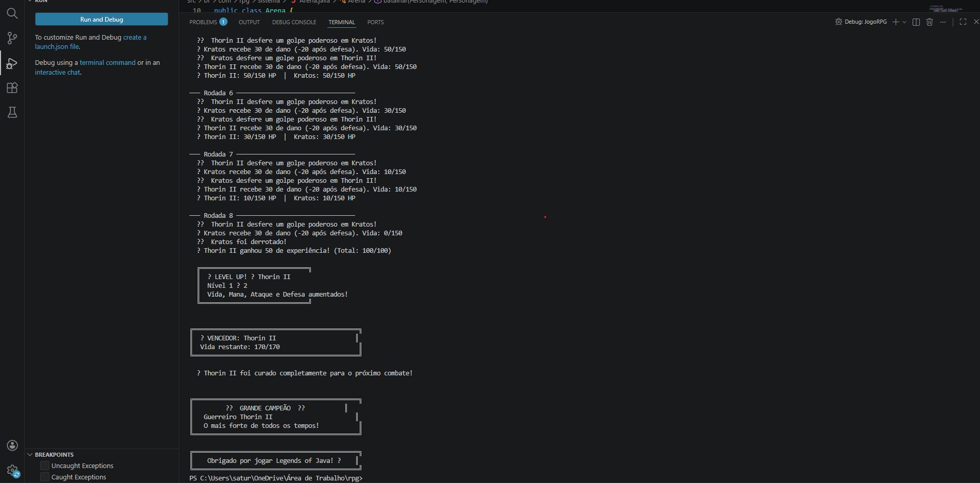Click 'VENCEDOR: Thorin II' text
980x483 pixels.
pos(241,338)
